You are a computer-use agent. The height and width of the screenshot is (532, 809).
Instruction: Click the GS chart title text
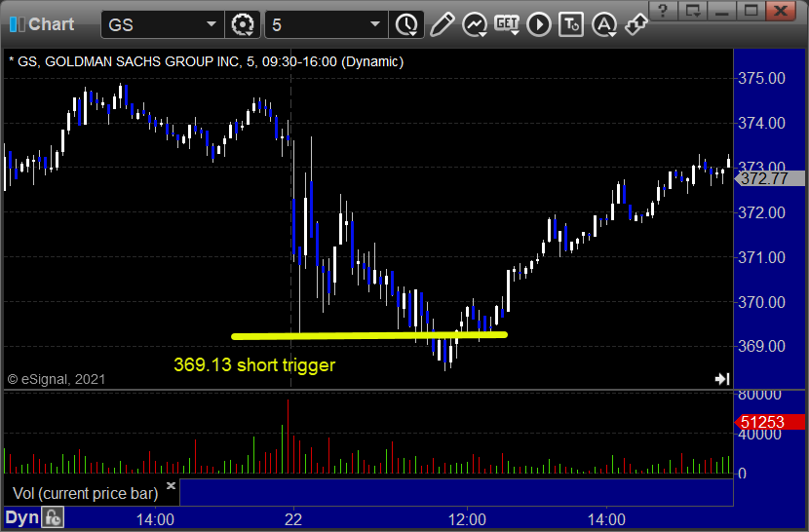pos(206,61)
